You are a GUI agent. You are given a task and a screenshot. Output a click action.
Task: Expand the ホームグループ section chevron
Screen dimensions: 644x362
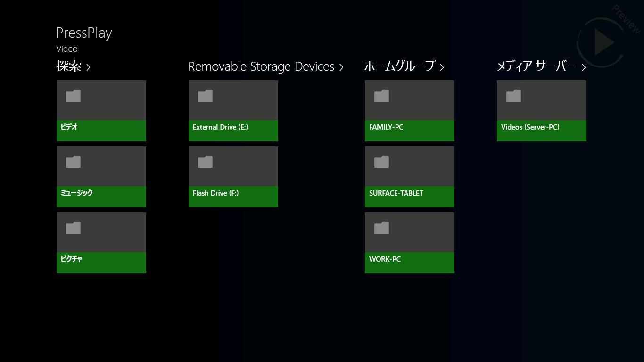442,67
